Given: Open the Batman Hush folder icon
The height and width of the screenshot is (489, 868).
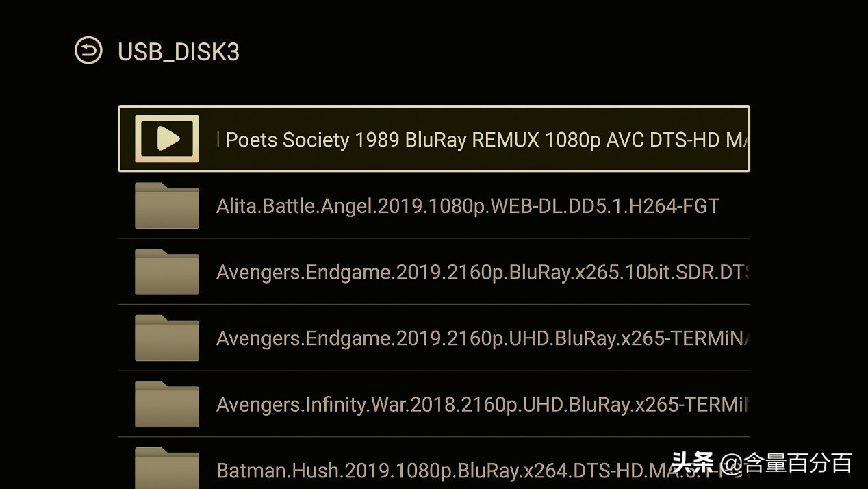Looking at the screenshot, I should click(167, 468).
